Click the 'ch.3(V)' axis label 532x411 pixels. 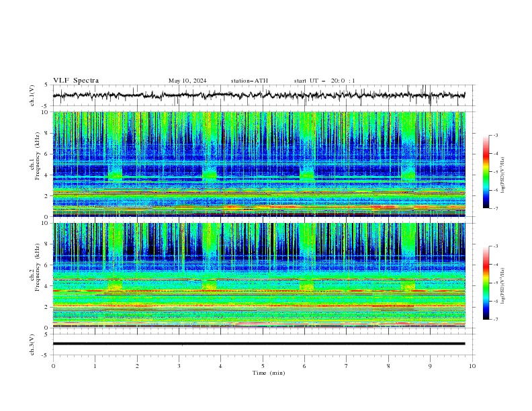click(x=32, y=345)
